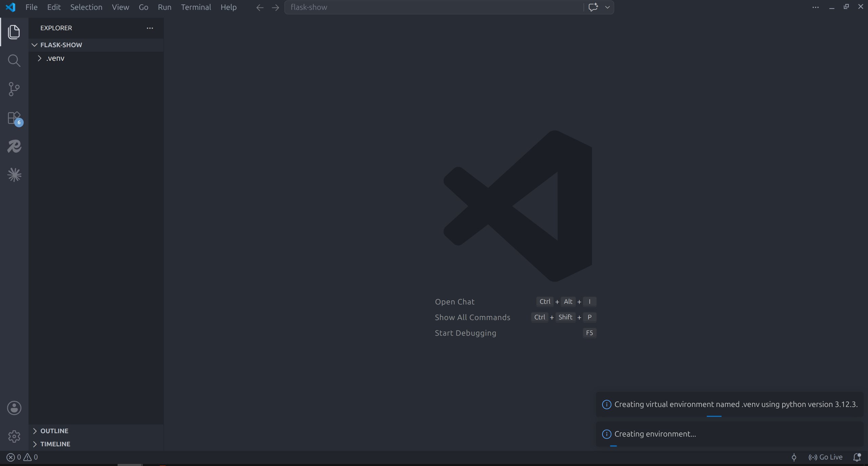Open Explorer views and more actions
This screenshot has height=466, width=868.
click(x=150, y=28)
